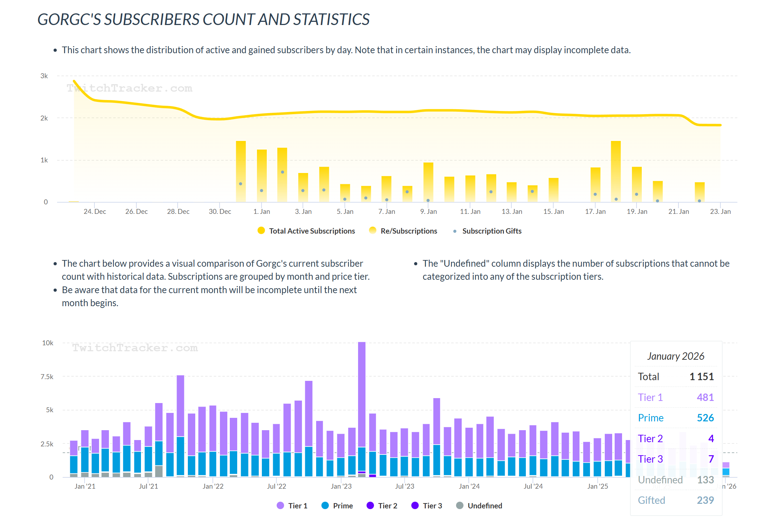
Task: Toggle Subscription Gifts legend series
Action: pos(491,231)
